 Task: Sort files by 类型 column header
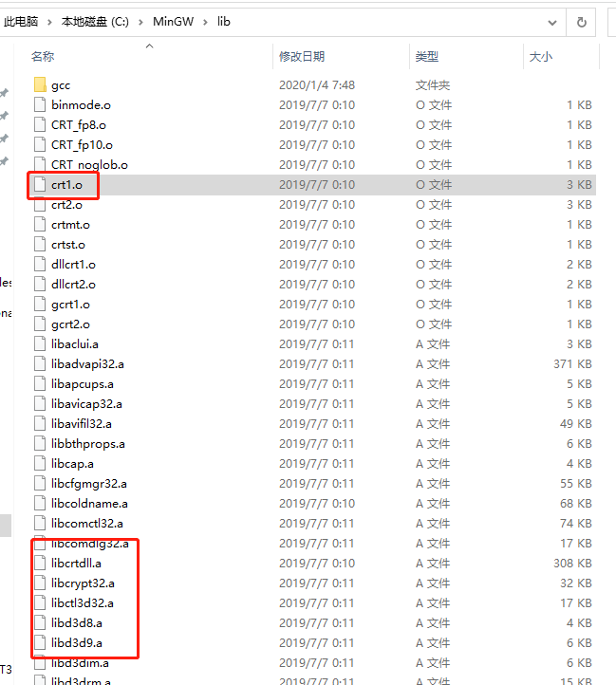pyautogui.click(x=426, y=57)
